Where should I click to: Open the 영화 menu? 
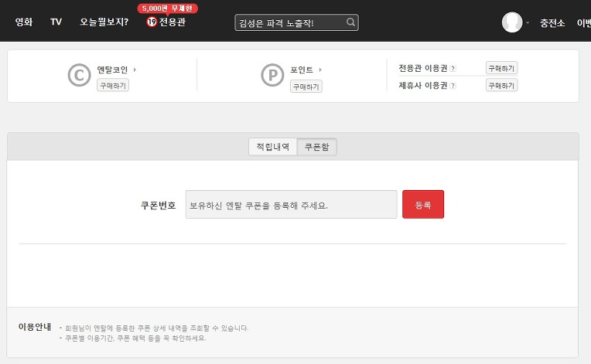point(24,22)
